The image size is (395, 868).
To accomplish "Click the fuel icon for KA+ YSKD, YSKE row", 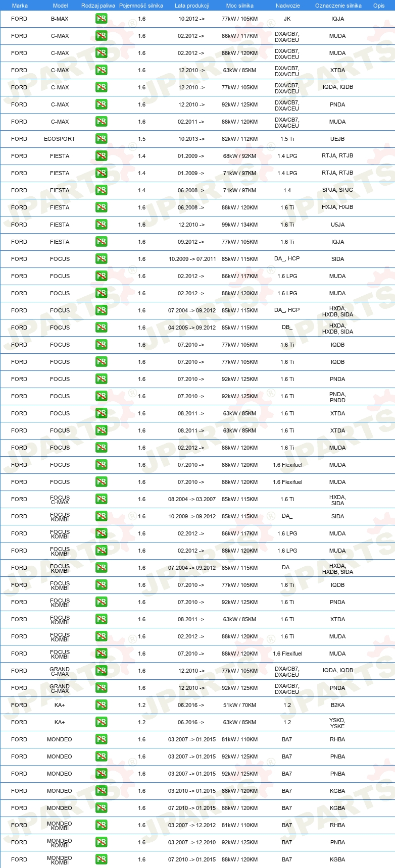I will click(x=101, y=722).
